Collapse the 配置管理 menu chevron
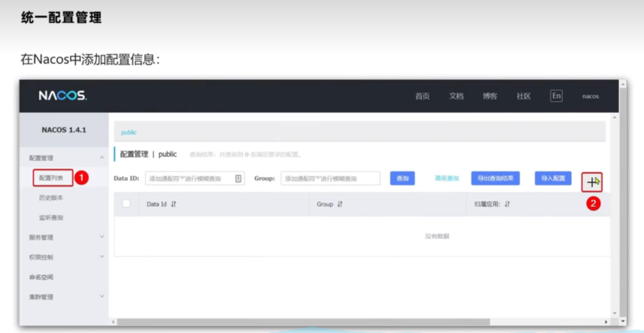 coord(102,158)
